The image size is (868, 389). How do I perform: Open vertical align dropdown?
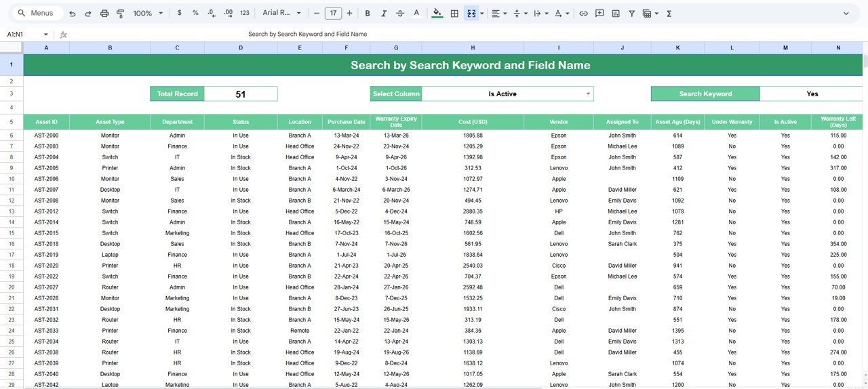tap(520, 14)
